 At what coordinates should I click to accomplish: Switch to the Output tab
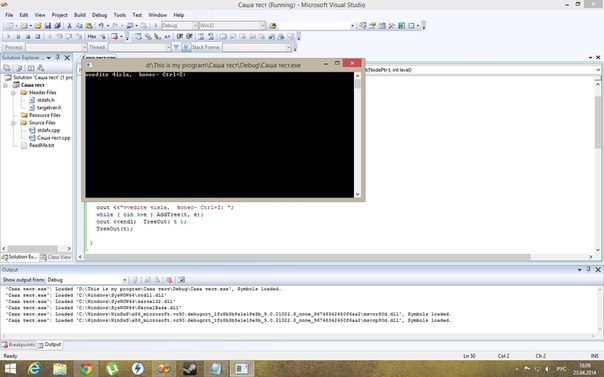tap(49, 345)
